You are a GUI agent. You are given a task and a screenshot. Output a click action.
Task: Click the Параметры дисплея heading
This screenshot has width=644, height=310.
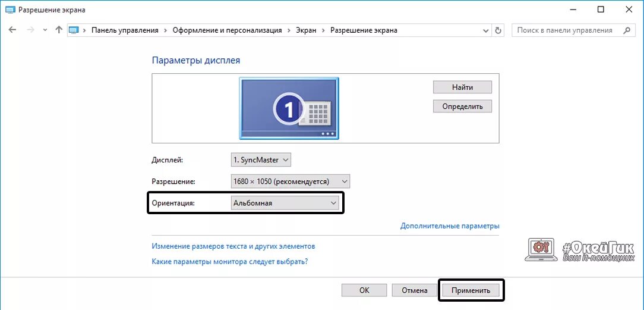coord(196,61)
